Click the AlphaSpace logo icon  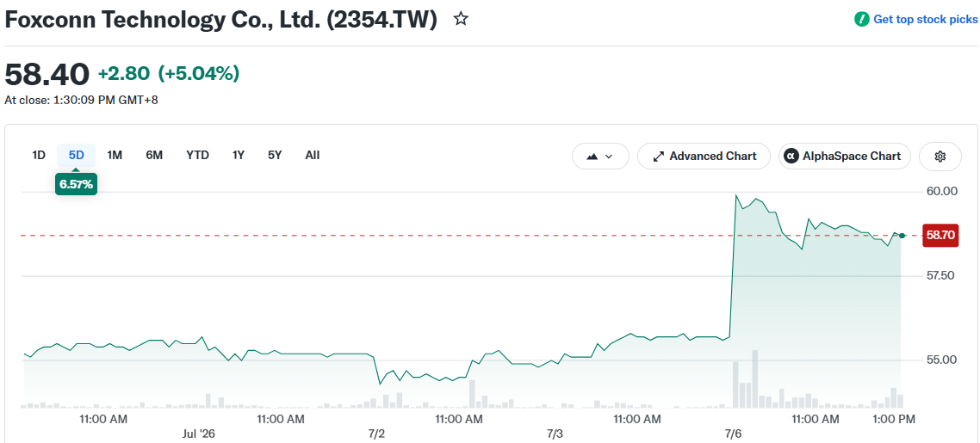tap(792, 156)
